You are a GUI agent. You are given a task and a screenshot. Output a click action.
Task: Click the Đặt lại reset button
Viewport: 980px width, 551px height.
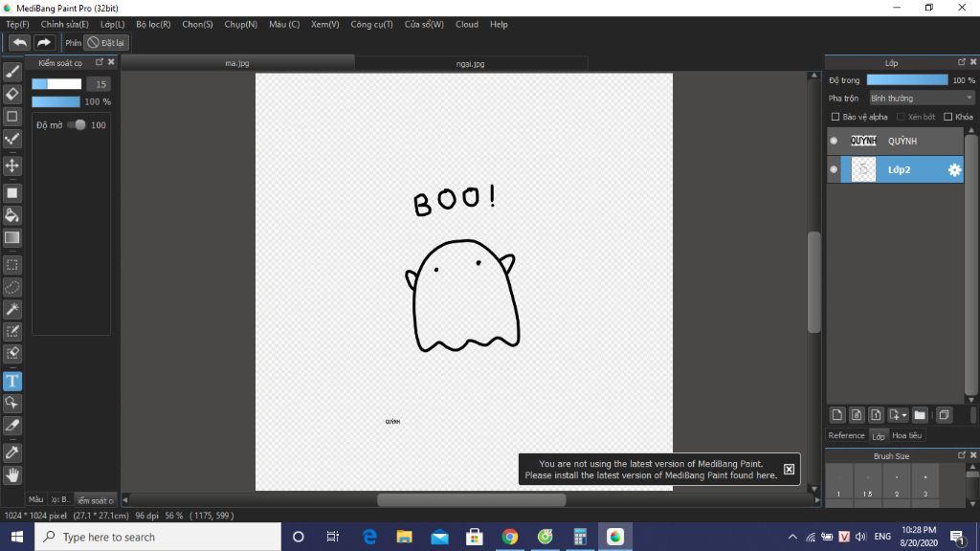[106, 42]
